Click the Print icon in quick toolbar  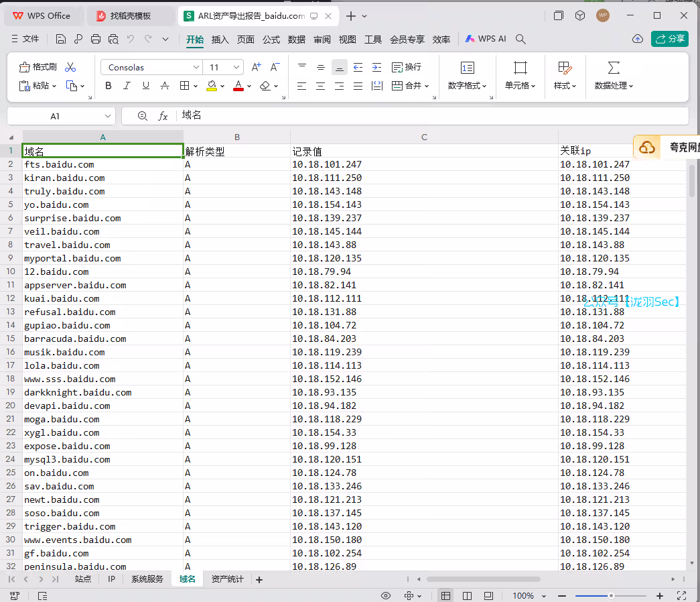tap(96, 39)
